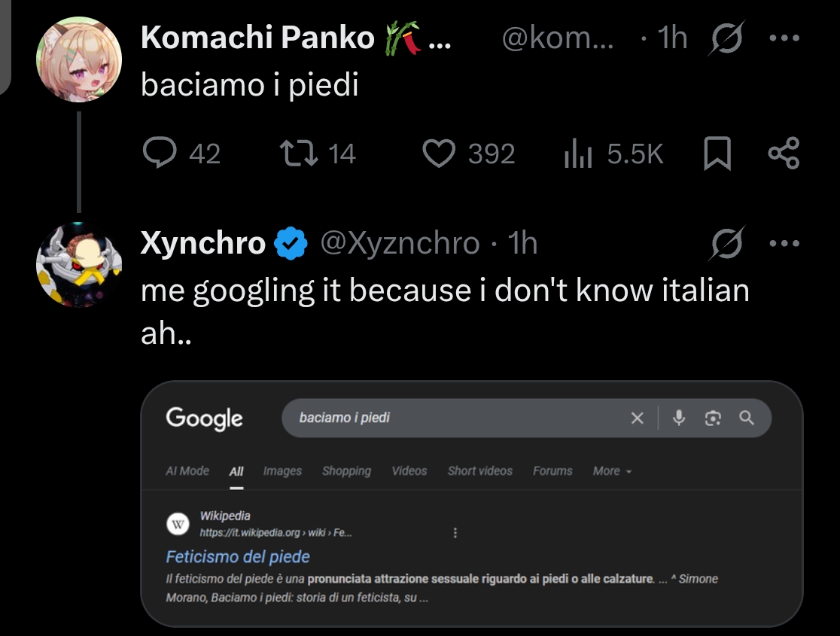Clear the Google search box with X
The height and width of the screenshot is (636, 840).
coord(637,418)
